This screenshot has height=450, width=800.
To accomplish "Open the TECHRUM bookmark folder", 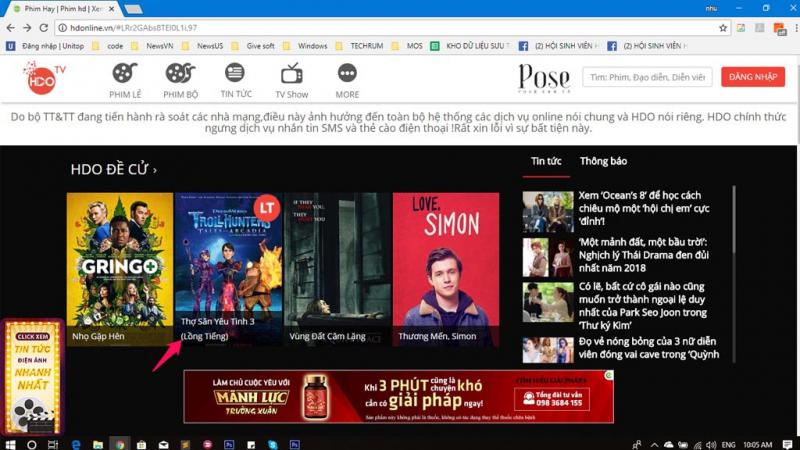I will pos(359,45).
